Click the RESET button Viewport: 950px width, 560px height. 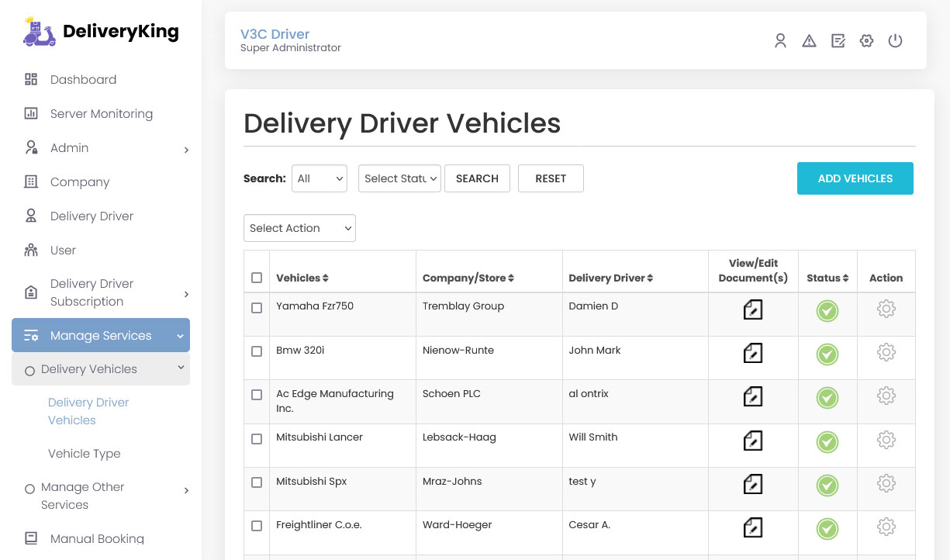[551, 178]
